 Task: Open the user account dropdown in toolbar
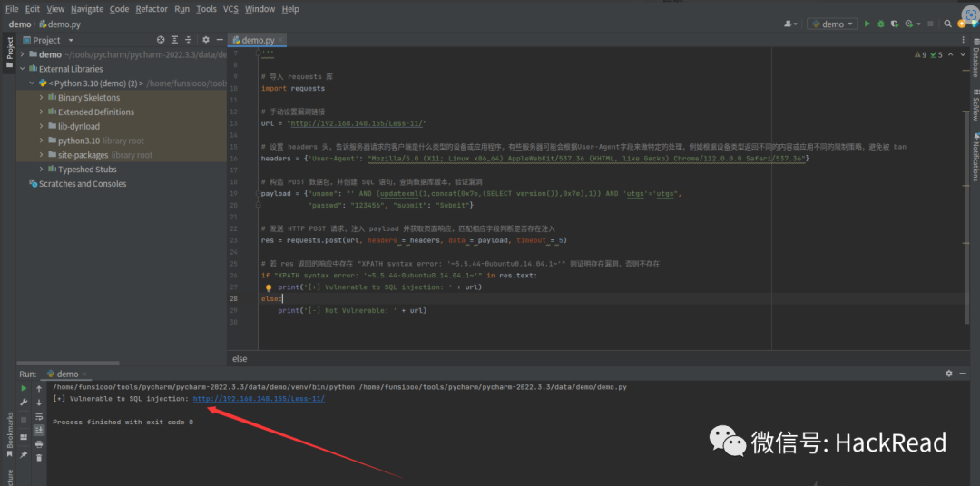point(790,24)
